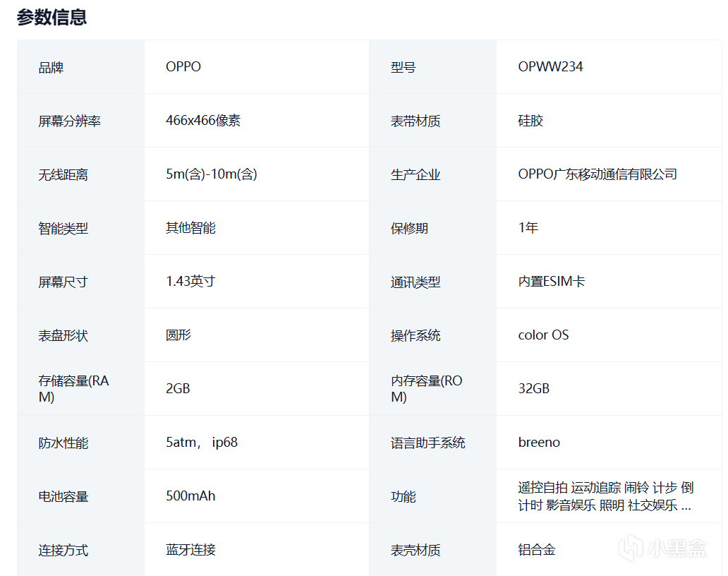The height and width of the screenshot is (576, 728).
Task: Select the 电池容量 label
Action: tap(63, 496)
